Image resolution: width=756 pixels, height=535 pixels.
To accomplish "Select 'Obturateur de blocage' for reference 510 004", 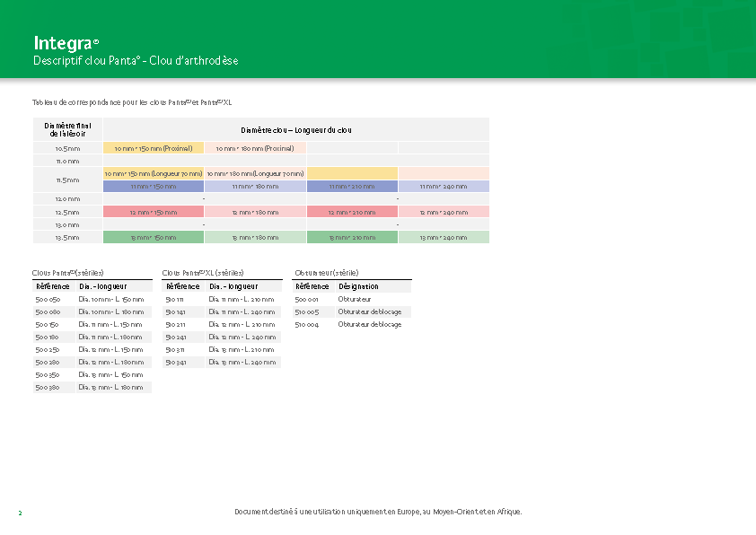I will [370, 324].
